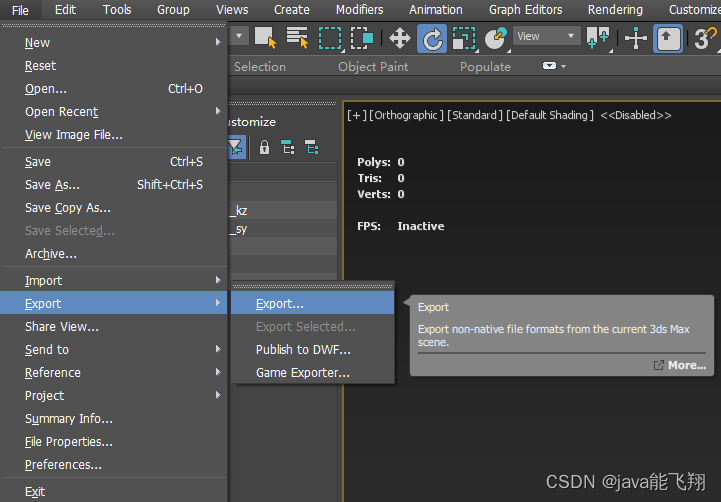
Task: Click the Select and Place tool
Action: [x=495, y=38]
